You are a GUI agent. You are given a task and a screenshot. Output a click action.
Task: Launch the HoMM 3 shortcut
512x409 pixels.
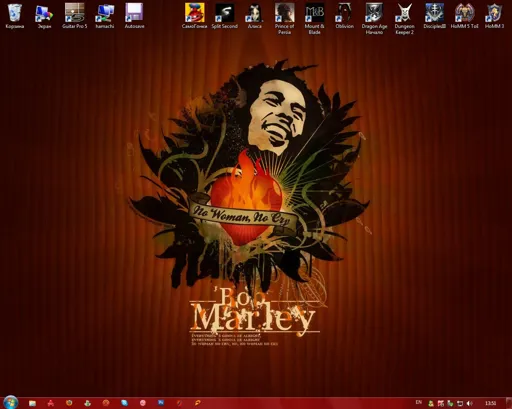pos(494,16)
